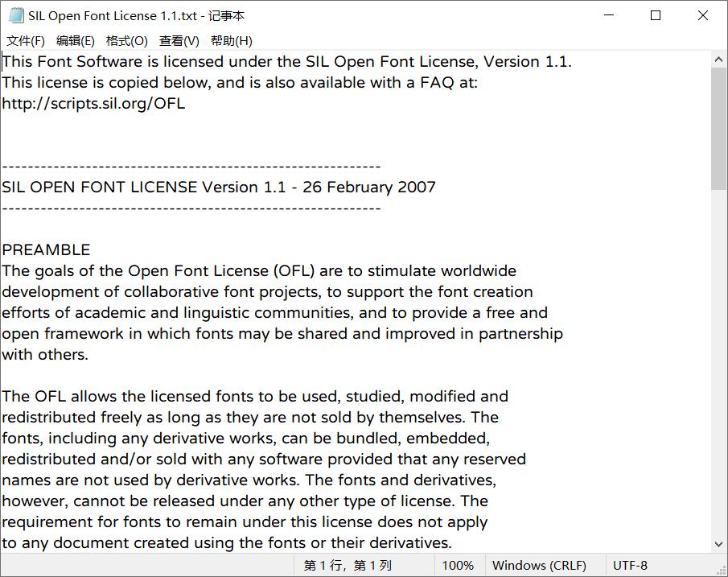Click the vertical scrollbar thumb

tap(719, 129)
